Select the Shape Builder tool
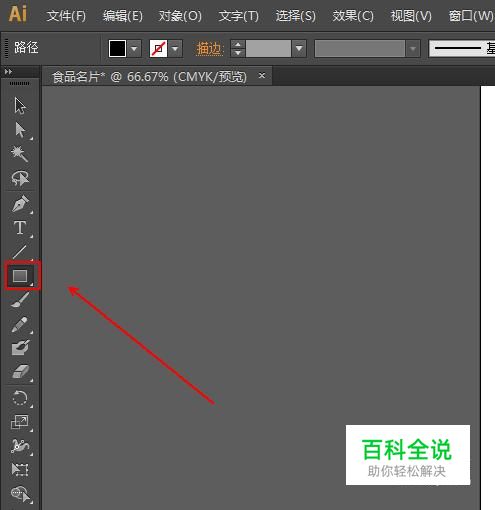 click(x=20, y=494)
